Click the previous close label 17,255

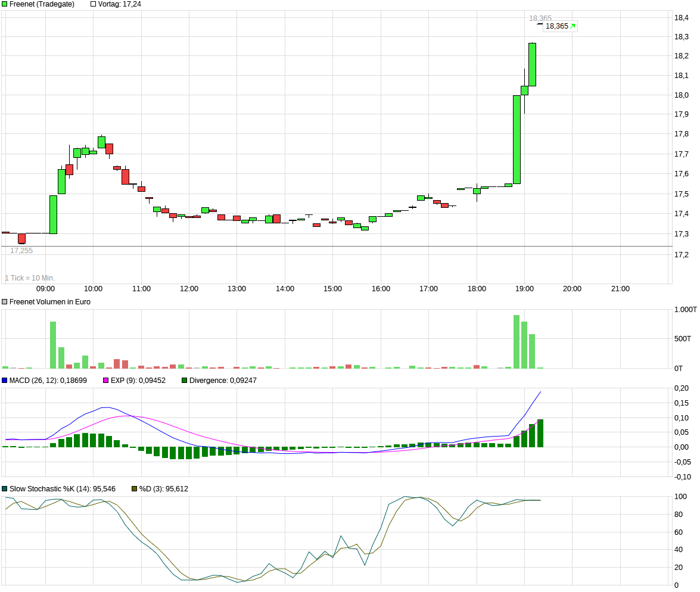[x=21, y=251]
